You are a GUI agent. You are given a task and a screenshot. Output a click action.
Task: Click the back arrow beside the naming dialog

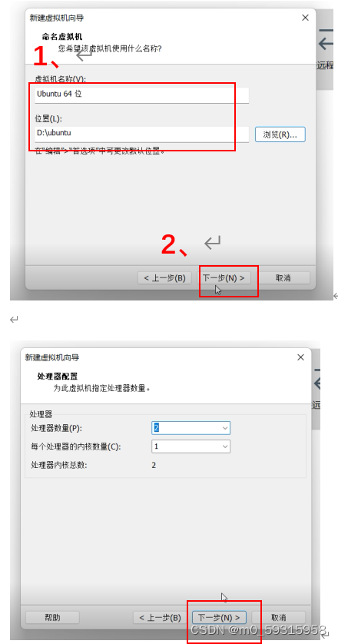[x=326, y=43]
